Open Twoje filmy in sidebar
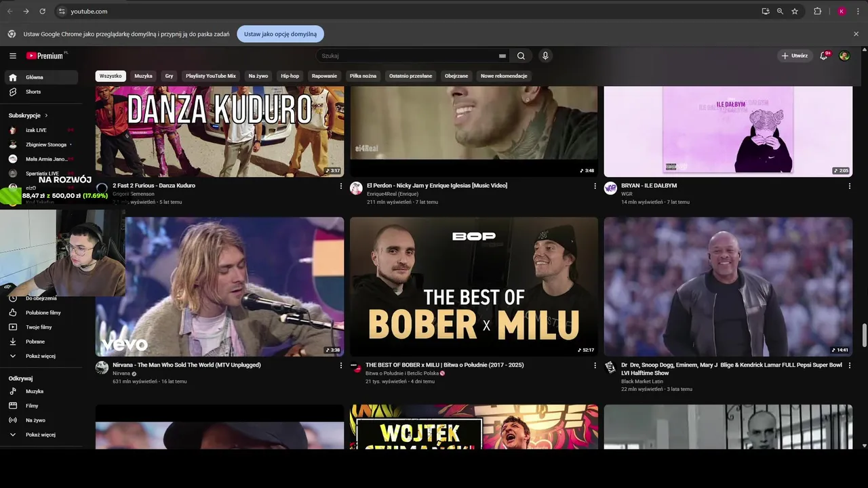Image resolution: width=868 pixels, height=488 pixels. 43,327
